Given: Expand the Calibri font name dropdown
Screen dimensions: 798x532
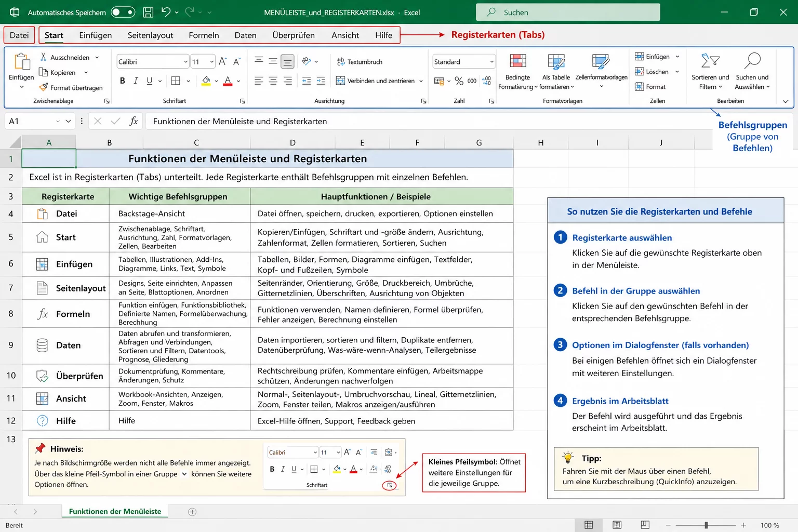Looking at the screenshot, I should click(185, 62).
